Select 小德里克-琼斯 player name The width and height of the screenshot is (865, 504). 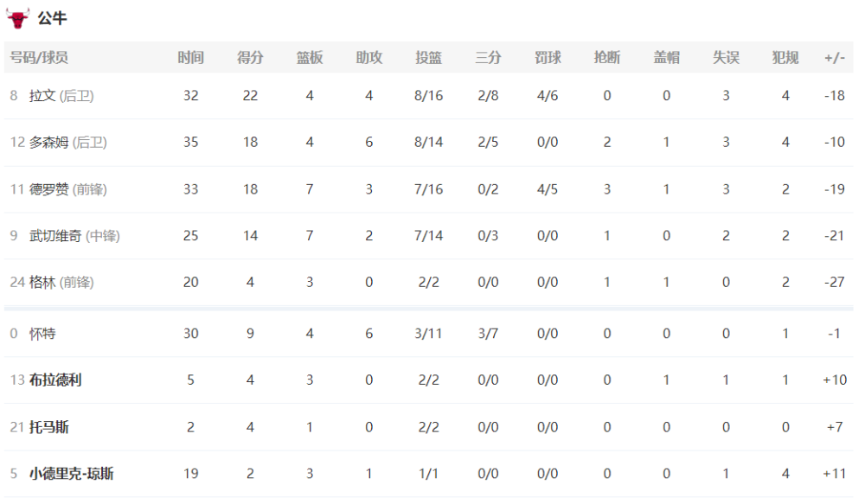tap(71, 474)
